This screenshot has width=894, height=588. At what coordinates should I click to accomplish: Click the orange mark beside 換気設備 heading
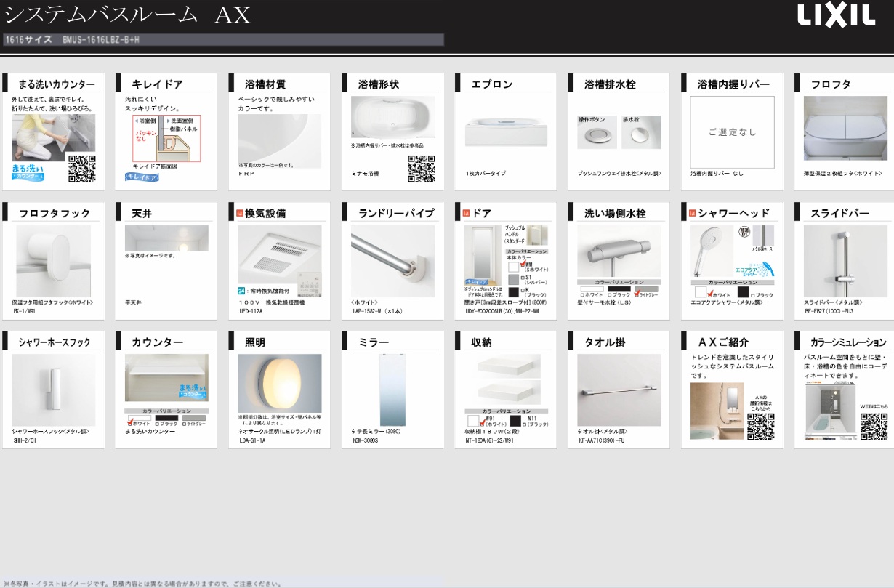pos(239,213)
